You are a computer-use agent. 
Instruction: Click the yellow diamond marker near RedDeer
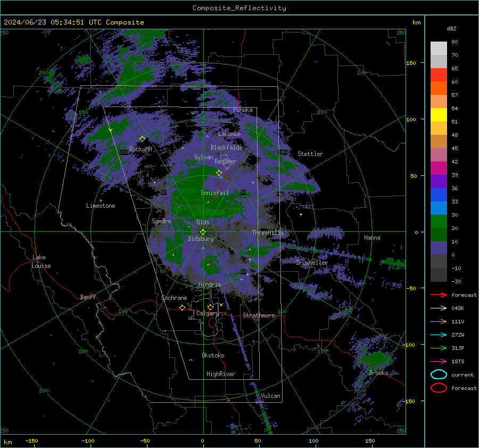point(219,173)
